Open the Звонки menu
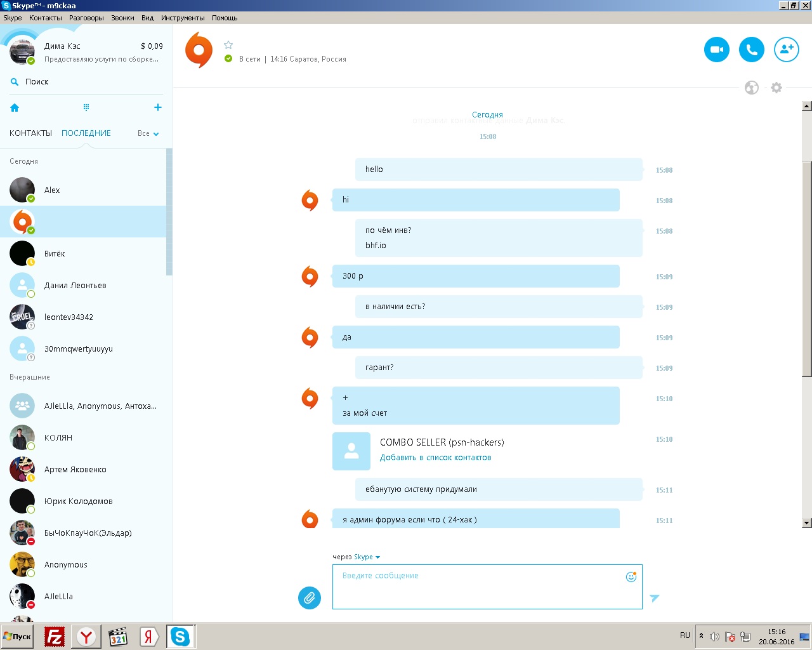Screen dimensions: 812x650 click(122, 18)
